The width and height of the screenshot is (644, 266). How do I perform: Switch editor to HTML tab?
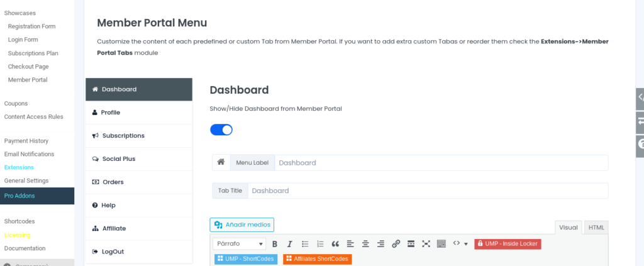[x=596, y=228]
